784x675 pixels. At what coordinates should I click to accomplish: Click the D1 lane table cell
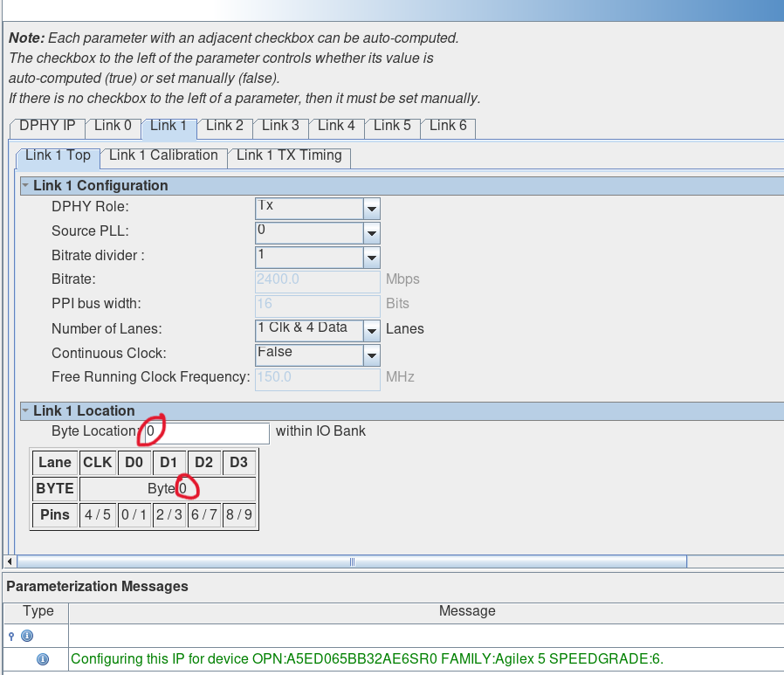coord(168,463)
